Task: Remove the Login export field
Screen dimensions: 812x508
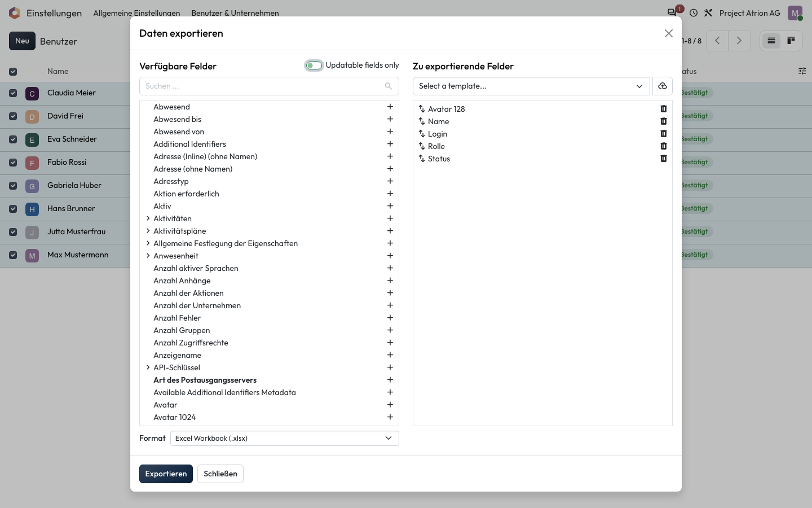Action: click(x=664, y=134)
